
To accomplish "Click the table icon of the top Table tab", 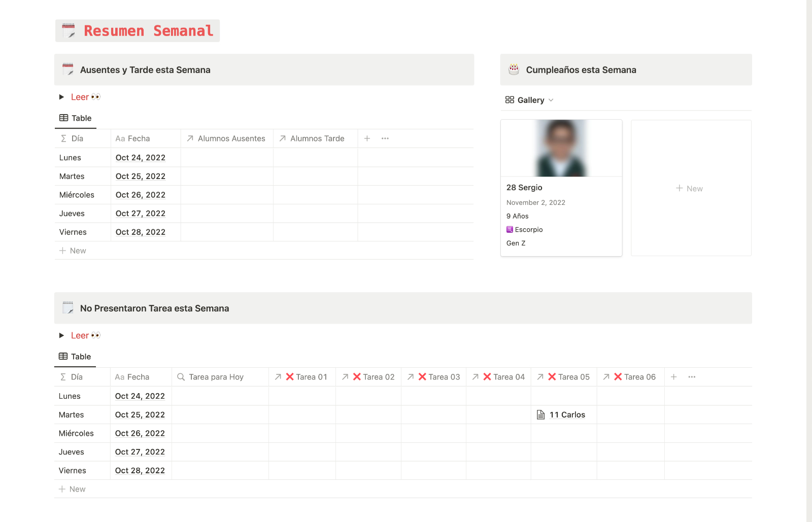I will click(x=63, y=118).
